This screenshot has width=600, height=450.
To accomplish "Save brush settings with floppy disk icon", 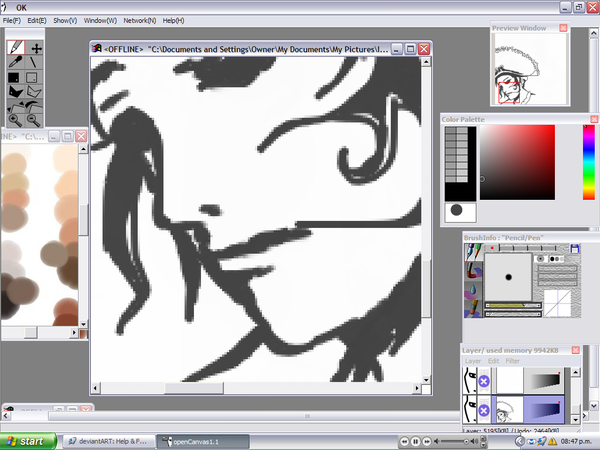I will point(574,249).
